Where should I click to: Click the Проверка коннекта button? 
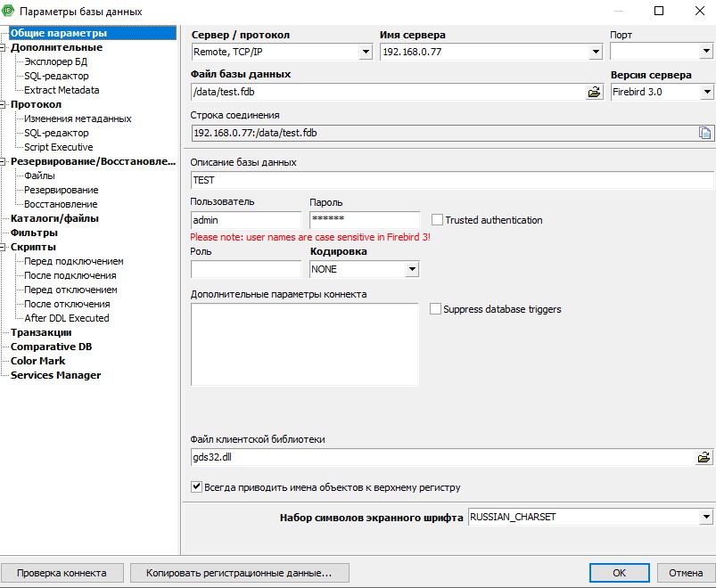(x=62, y=573)
